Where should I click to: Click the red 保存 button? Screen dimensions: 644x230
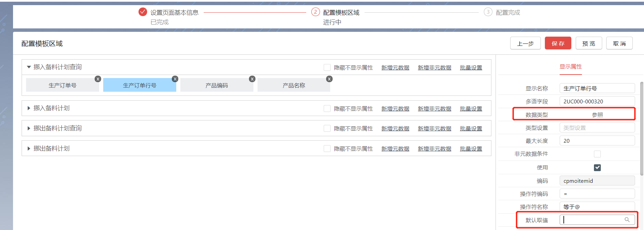pyautogui.click(x=558, y=43)
